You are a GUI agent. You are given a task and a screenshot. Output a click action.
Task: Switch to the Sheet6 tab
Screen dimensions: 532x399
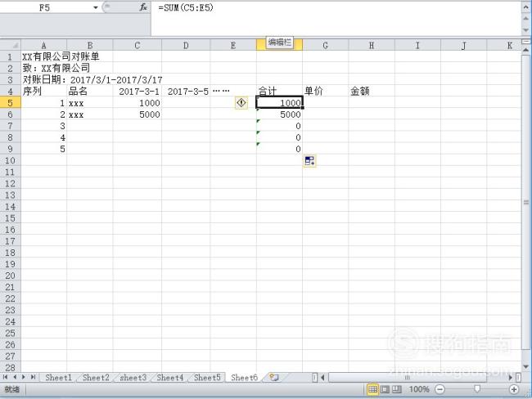[244, 377]
